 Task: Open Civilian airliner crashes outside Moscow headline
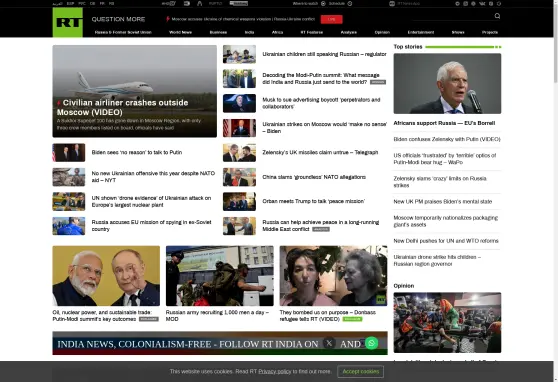click(x=122, y=108)
